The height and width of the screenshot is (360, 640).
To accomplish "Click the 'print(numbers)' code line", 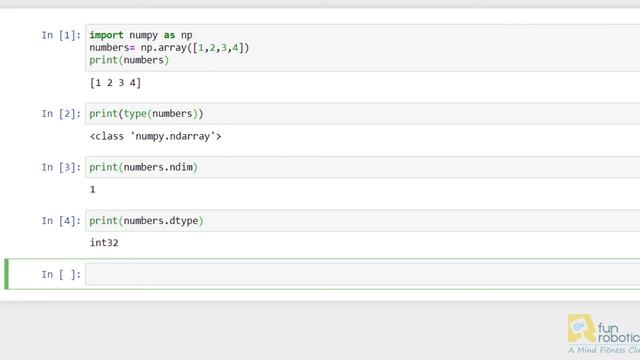I will point(129,60).
